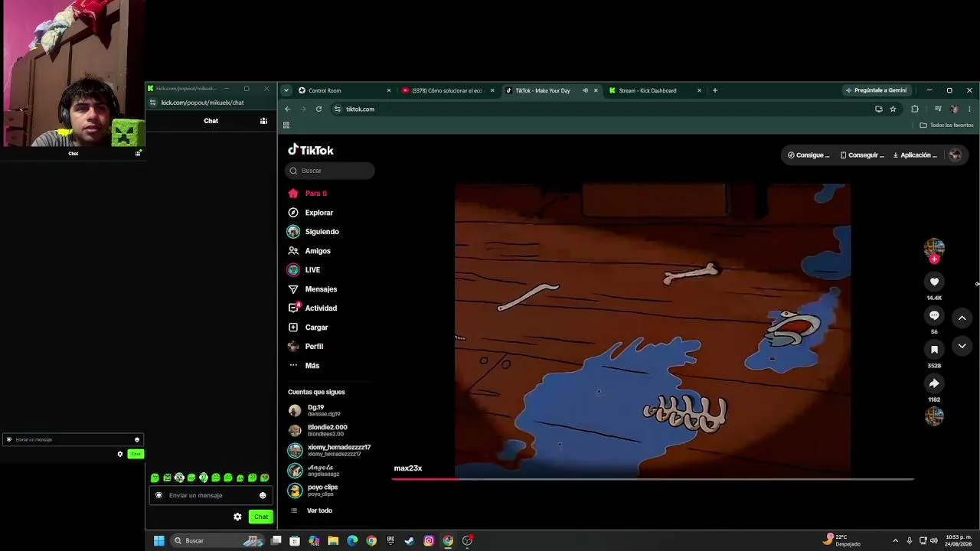Open Actividad notifications in TikTok sidebar
Viewport: 980px width, 551px height.
312,308
